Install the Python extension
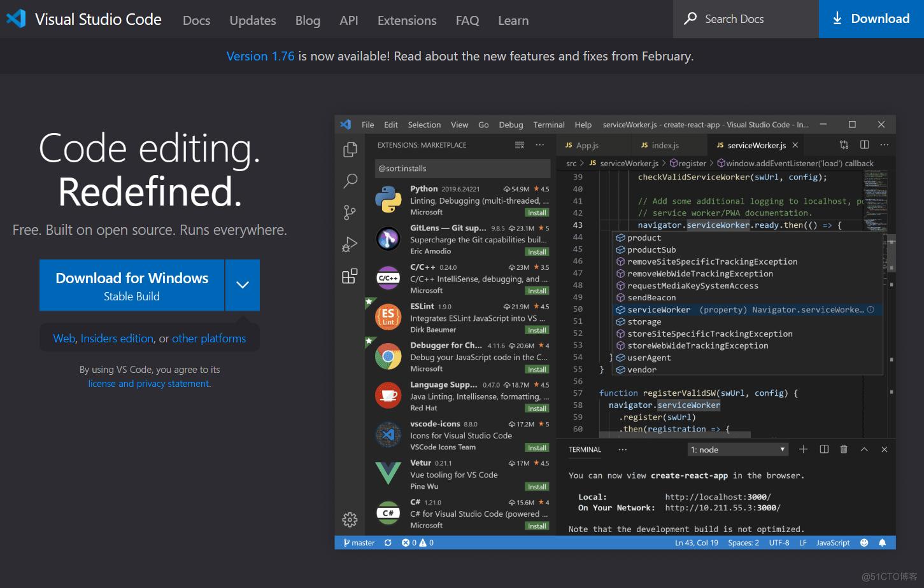924x588 pixels. [537, 212]
